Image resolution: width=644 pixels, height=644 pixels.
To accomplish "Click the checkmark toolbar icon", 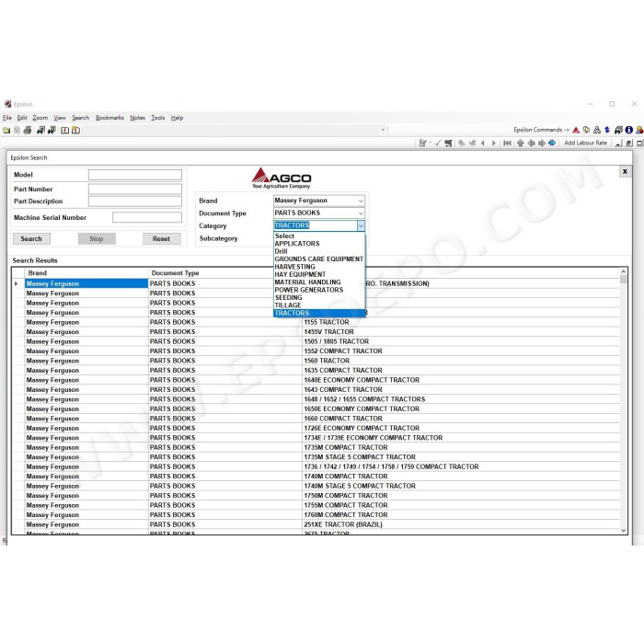I will point(438,143).
